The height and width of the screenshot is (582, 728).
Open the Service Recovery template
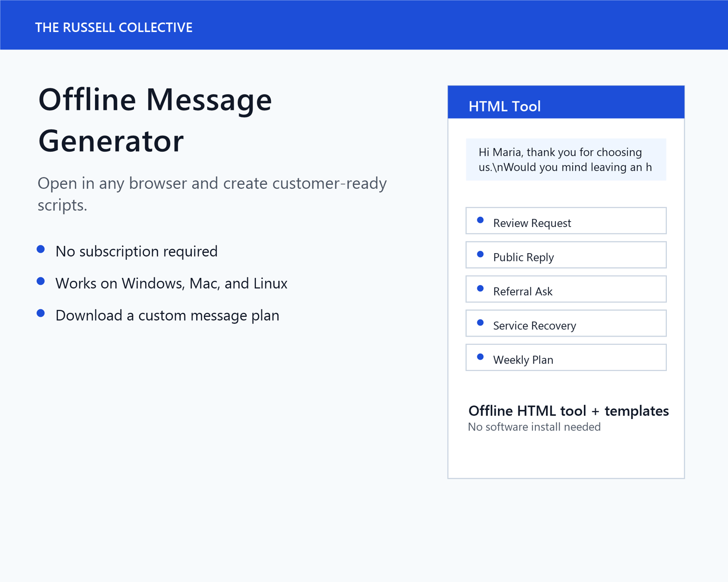click(x=566, y=323)
